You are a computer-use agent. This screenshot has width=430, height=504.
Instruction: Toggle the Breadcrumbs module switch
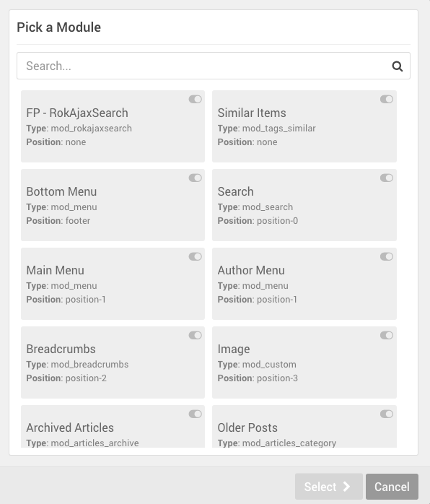196,336
